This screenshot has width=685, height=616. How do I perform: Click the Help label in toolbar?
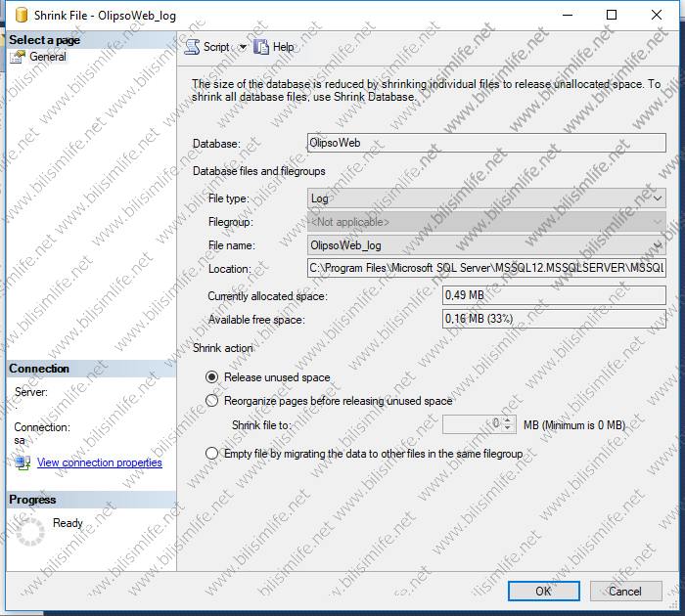(x=284, y=47)
